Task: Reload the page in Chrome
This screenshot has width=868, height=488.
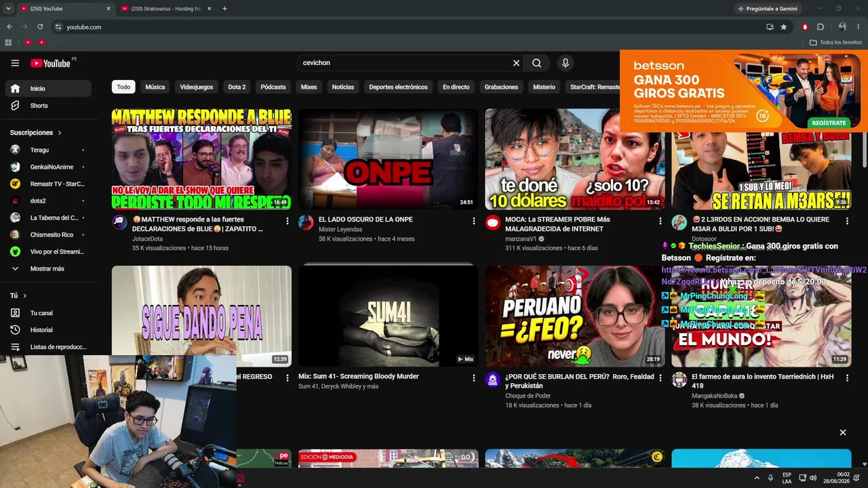Action: [40, 27]
